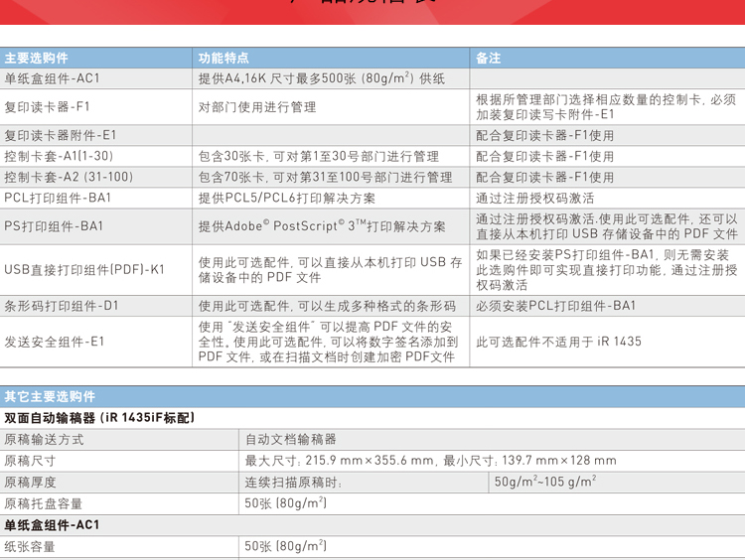Click the "自动文档输稿器" value cell

291,439
